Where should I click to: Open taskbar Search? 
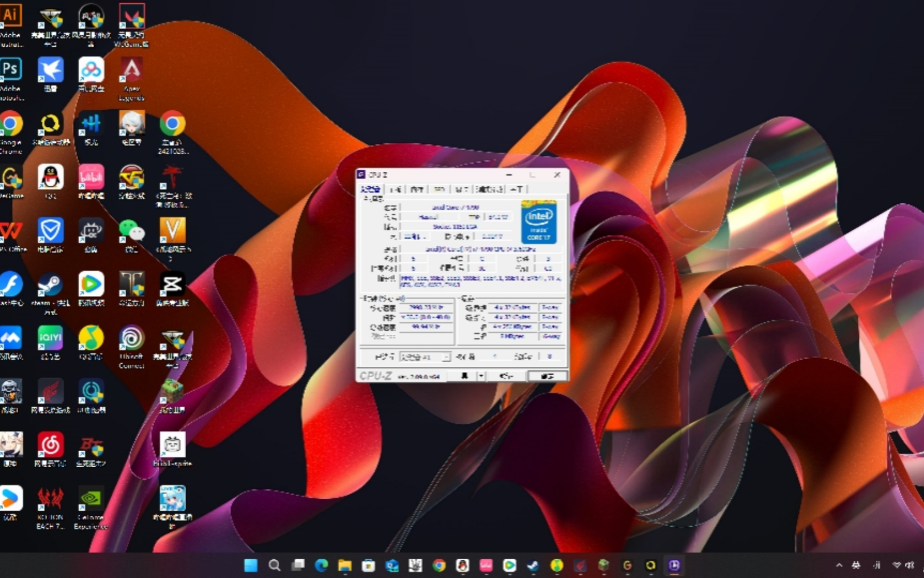pos(274,565)
